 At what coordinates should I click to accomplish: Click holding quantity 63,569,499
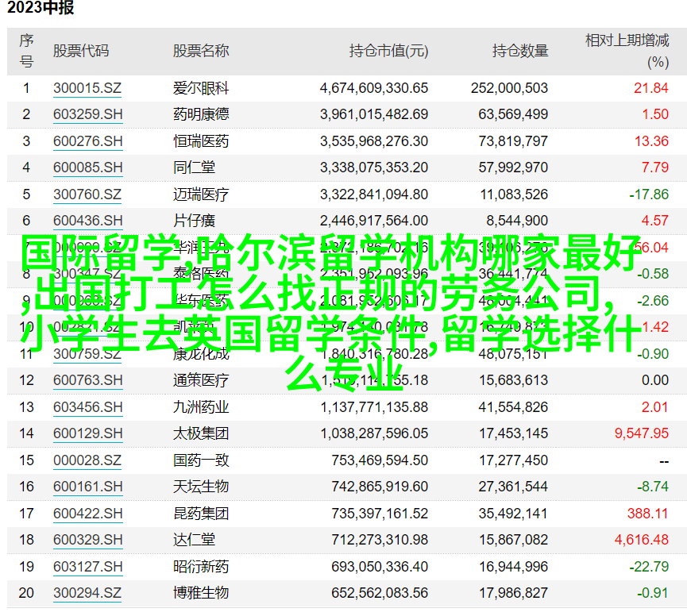point(513,114)
